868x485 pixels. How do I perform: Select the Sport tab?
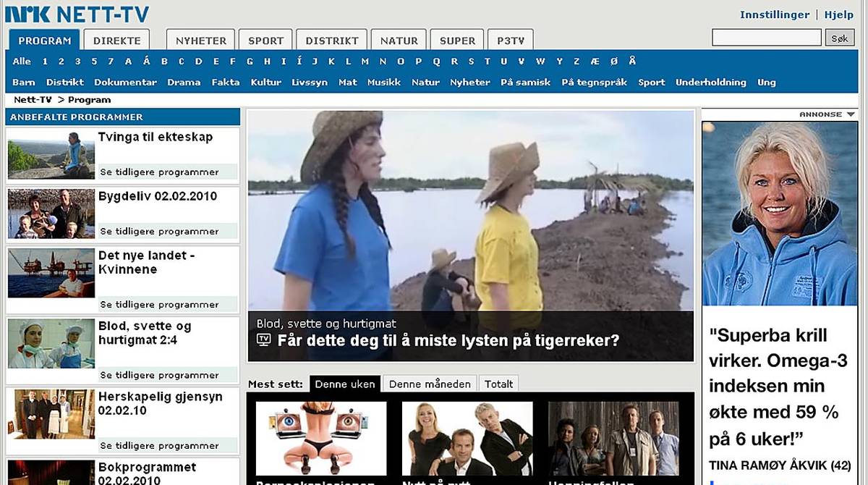point(266,41)
